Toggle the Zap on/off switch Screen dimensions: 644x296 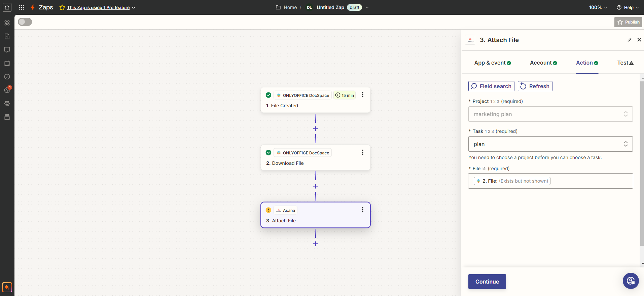tap(25, 22)
